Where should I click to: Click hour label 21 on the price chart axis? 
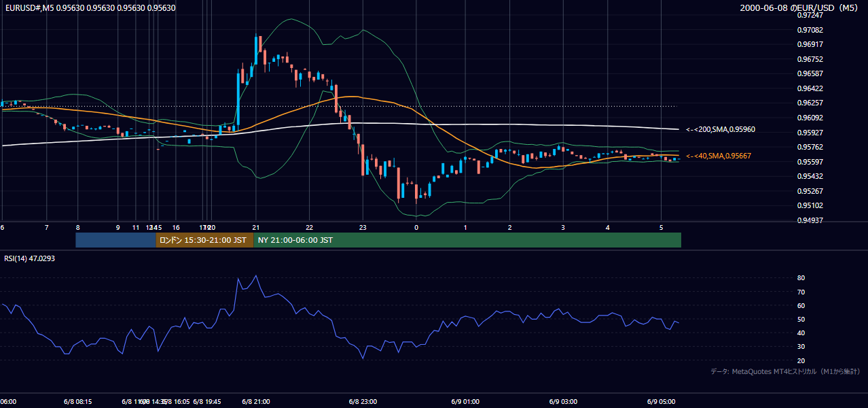[255, 227]
